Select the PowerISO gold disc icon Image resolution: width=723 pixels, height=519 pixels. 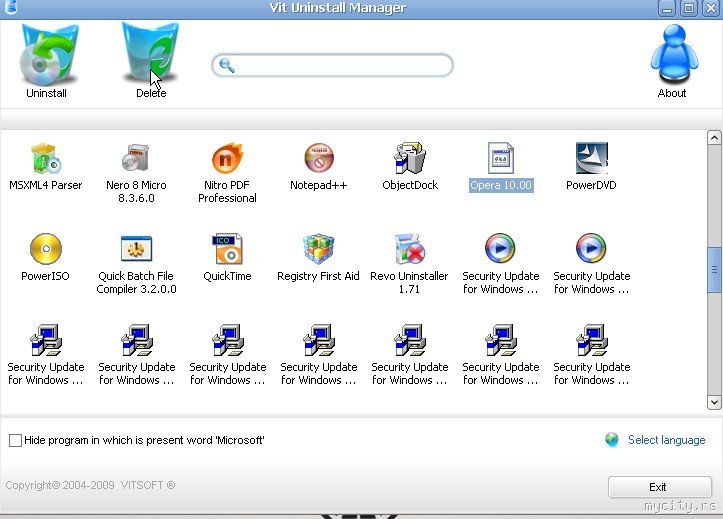[46, 248]
